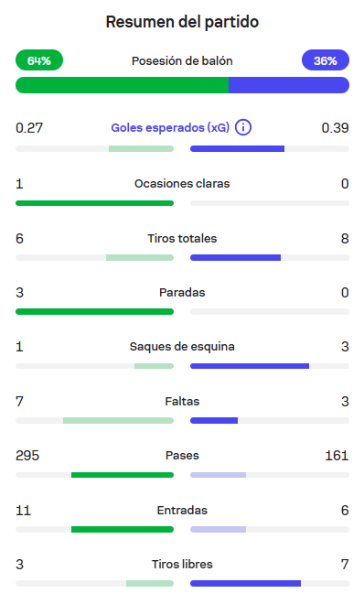
Task: Click the Faltas light green bar
Action: tap(118, 420)
